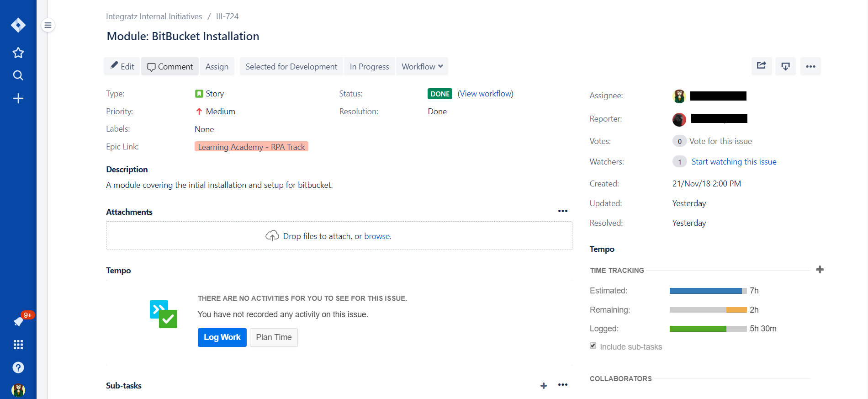Click the Selected for Development transition
The height and width of the screenshot is (399, 868).
pos(291,67)
